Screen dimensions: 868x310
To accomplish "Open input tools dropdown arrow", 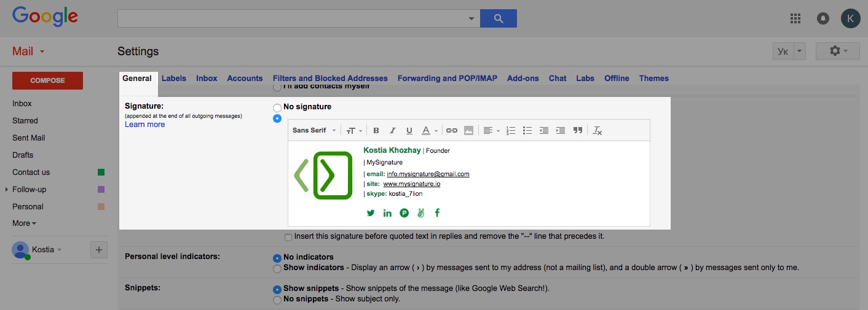I will (x=799, y=52).
